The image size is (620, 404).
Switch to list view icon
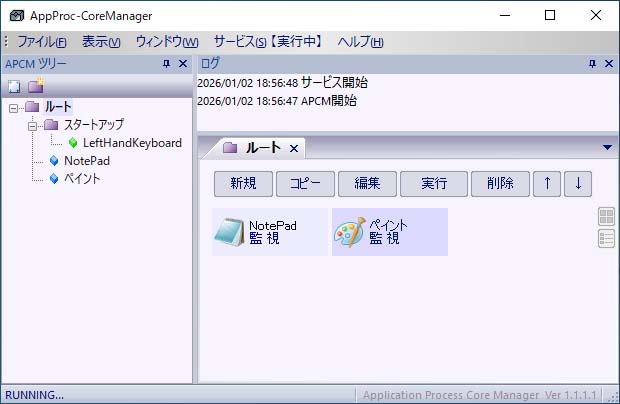click(606, 238)
